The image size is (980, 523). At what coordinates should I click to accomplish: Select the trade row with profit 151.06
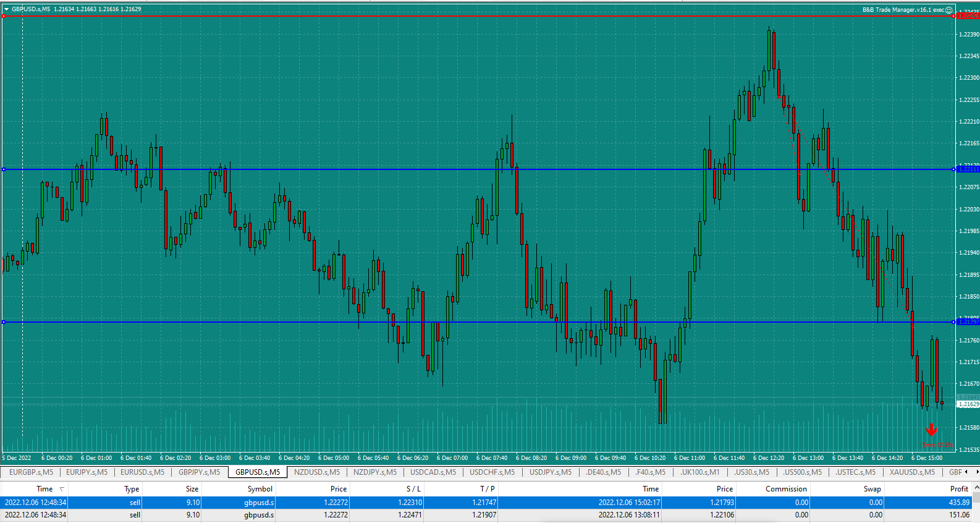coord(486,514)
